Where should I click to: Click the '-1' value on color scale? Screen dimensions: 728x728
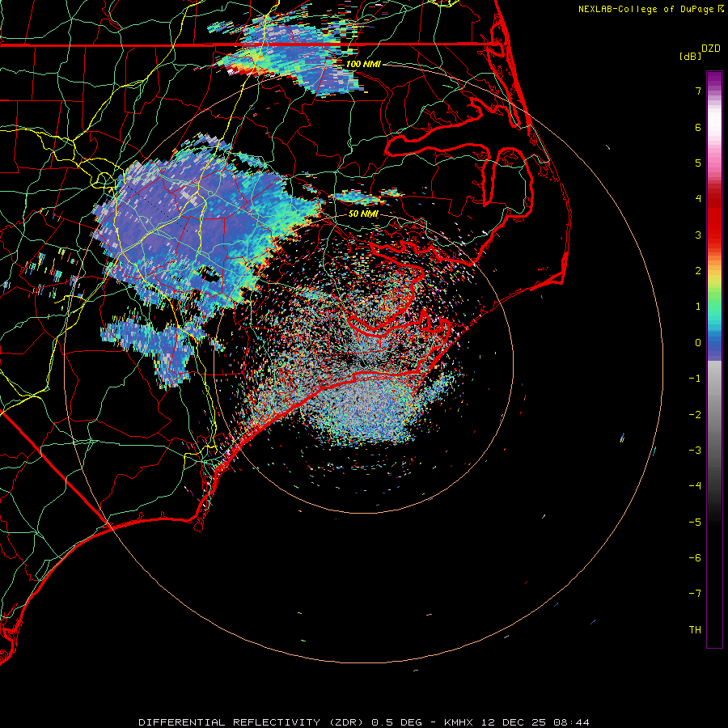point(695,379)
